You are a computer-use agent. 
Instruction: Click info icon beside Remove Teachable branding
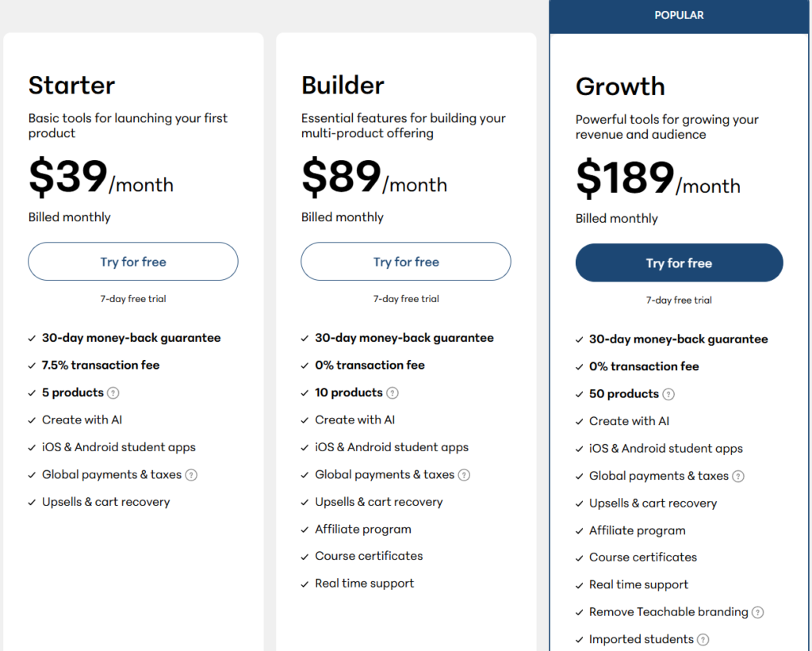758,612
